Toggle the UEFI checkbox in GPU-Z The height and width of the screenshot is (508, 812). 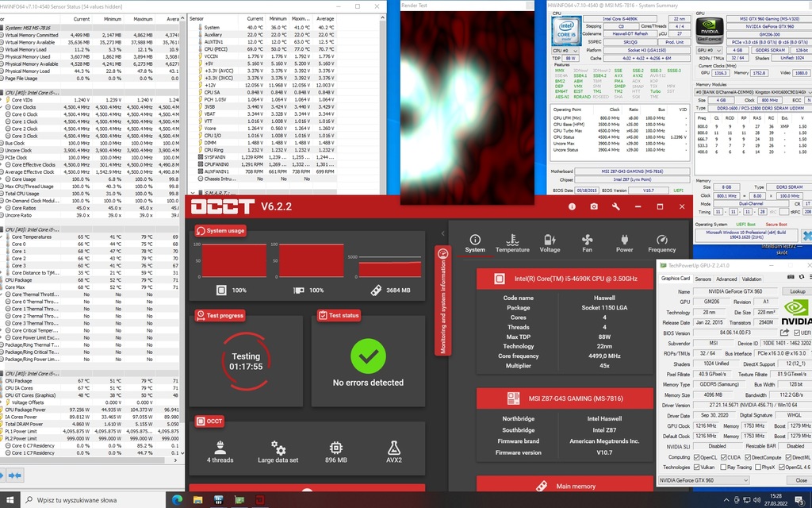[796, 333]
